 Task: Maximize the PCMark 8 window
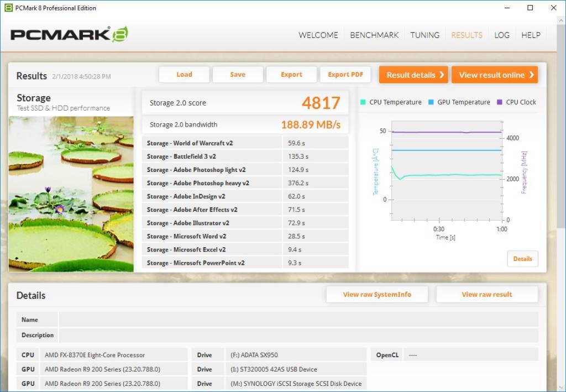530,8
